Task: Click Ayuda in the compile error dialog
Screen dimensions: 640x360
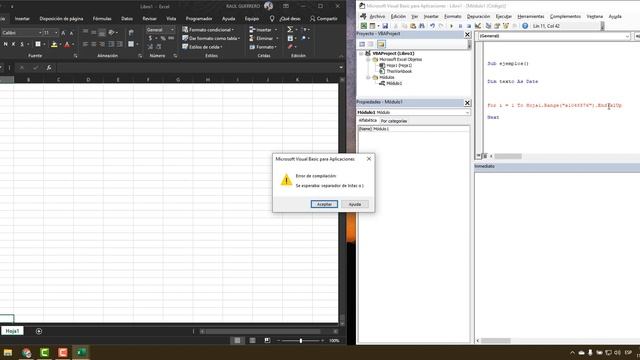Action: 355,204
